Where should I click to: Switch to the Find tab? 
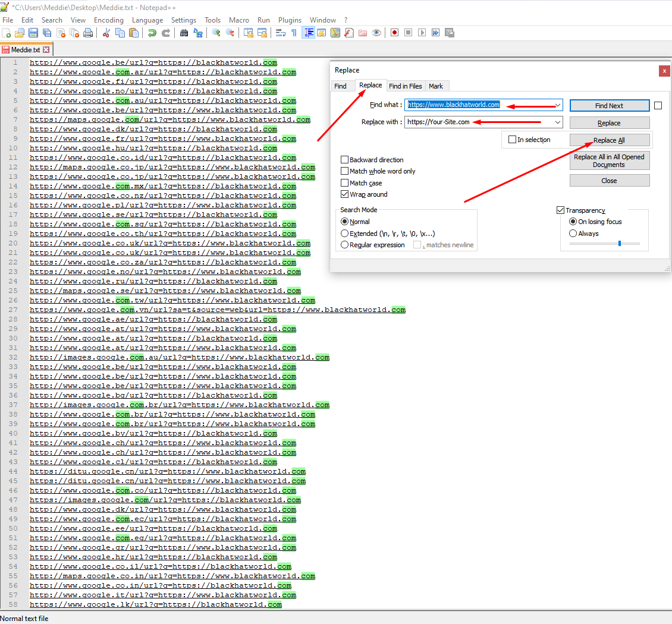(340, 86)
